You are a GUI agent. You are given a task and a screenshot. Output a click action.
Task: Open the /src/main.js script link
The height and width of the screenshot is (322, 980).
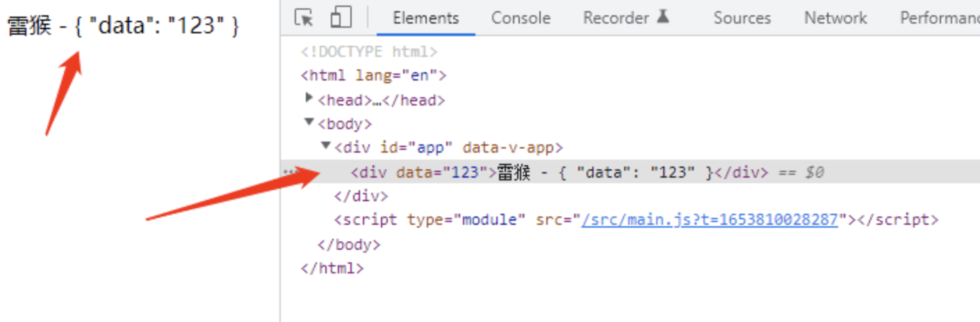click(x=709, y=220)
